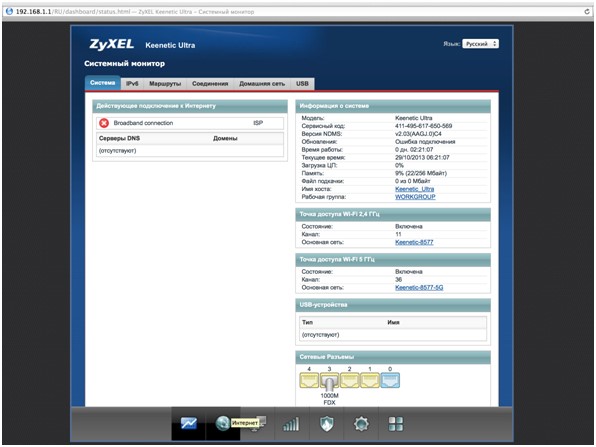Click the Сетевые Разъемы panel header
Image resolution: width=596 pixels, height=447 pixels.
point(393,357)
